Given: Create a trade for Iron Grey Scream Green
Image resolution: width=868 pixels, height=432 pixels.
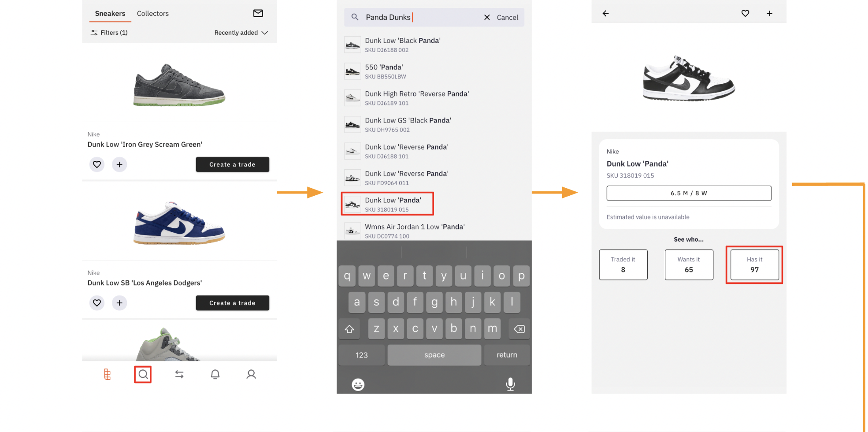Looking at the screenshot, I should pyautogui.click(x=232, y=164).
